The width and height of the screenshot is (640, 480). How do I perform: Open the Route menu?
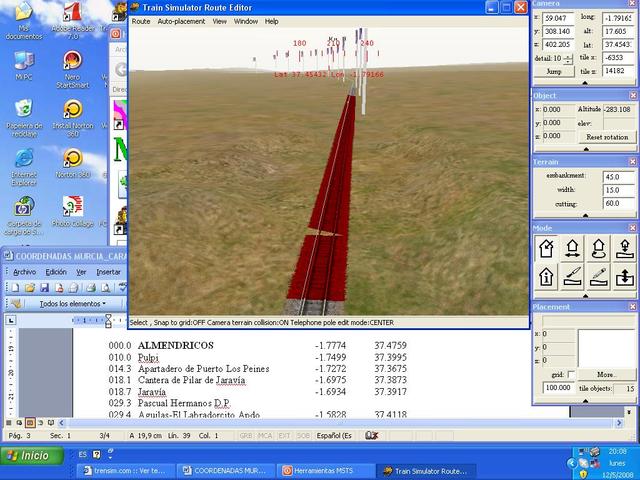coord(141,21)
